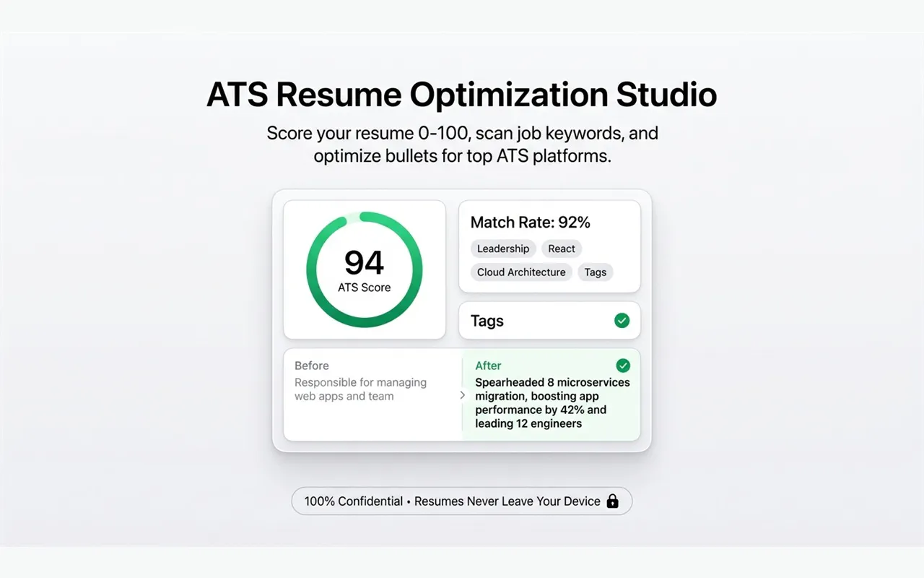The width and height of the screenshot is (924, 578).
Task: Click the ATS Resume Optimization Studio title
Action: pyautogui.click(x=462, y=95)
